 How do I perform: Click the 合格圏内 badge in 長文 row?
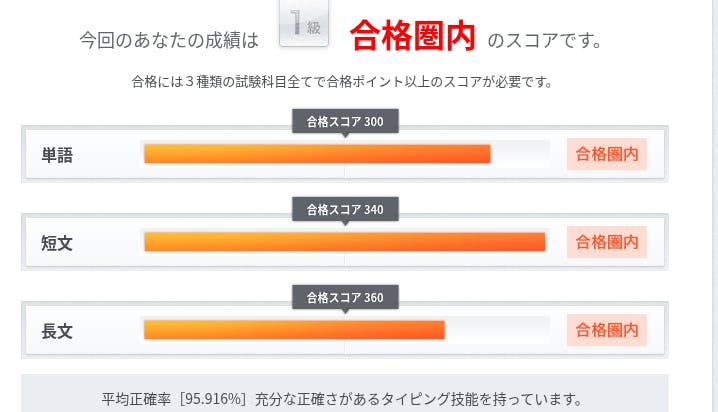(x=607, y=329)
